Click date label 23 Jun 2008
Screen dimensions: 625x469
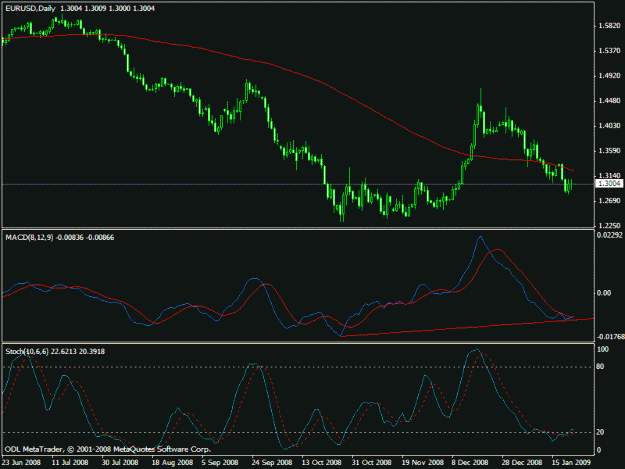(x=21, y=462)
